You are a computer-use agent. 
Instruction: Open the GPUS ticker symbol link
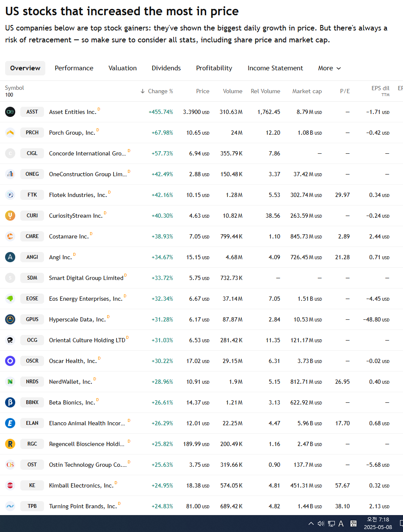[x=32, y=319]
